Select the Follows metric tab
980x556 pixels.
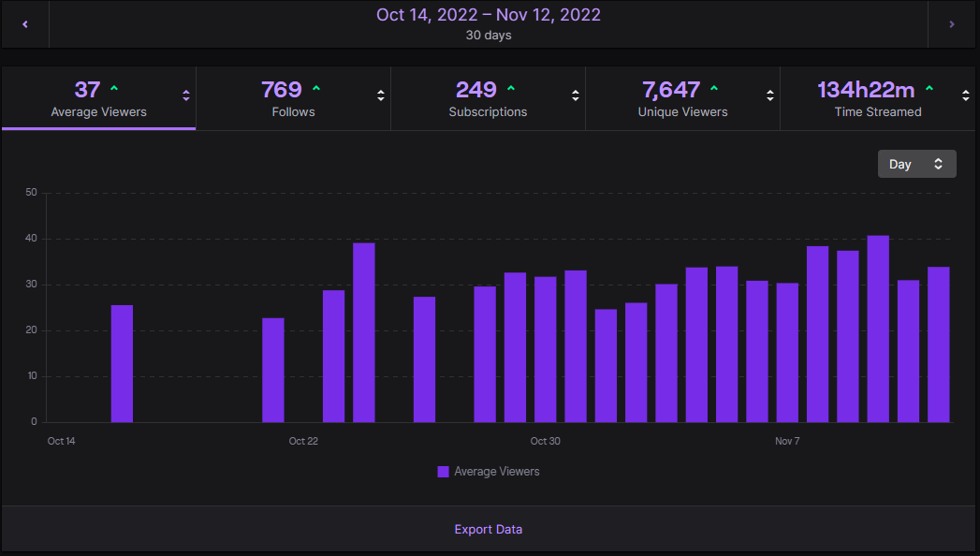click(293, 98)
